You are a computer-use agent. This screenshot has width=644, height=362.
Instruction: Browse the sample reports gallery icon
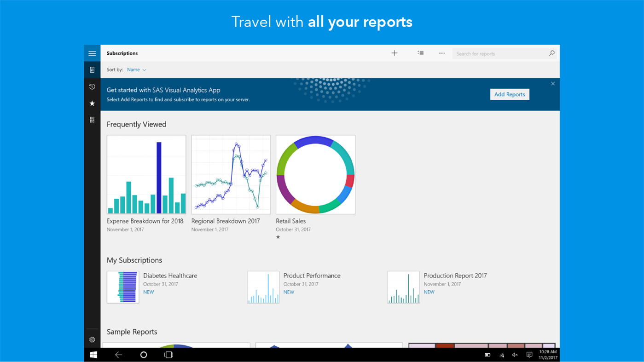92,119
